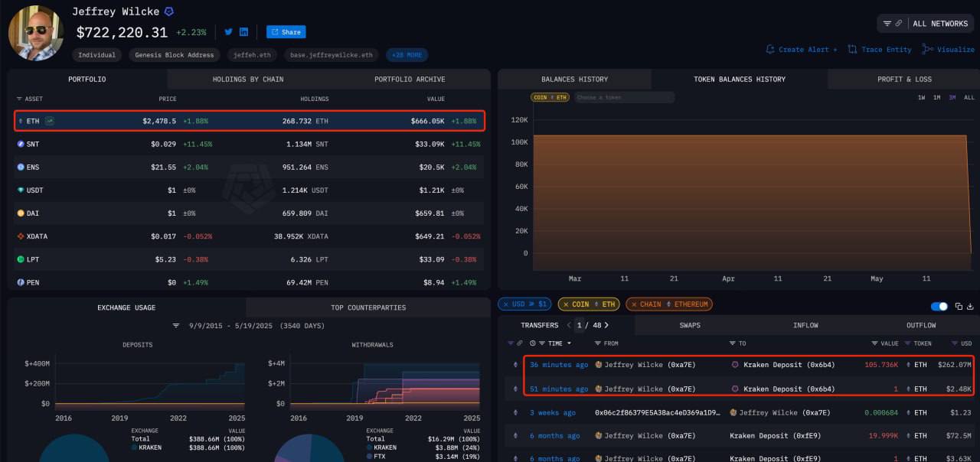Remove the USD ≥ $1 filter chip
Viewport: 980px width, 462px height.
505,304
